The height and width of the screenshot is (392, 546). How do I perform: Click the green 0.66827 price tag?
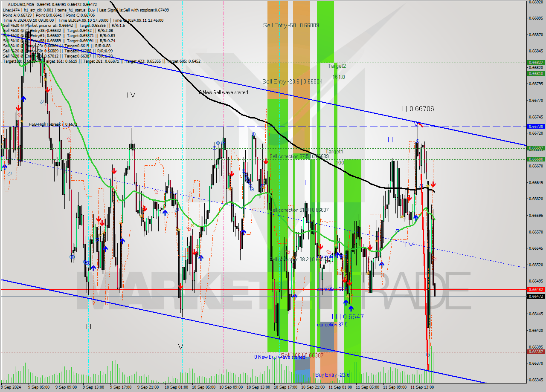click(536, 62)
